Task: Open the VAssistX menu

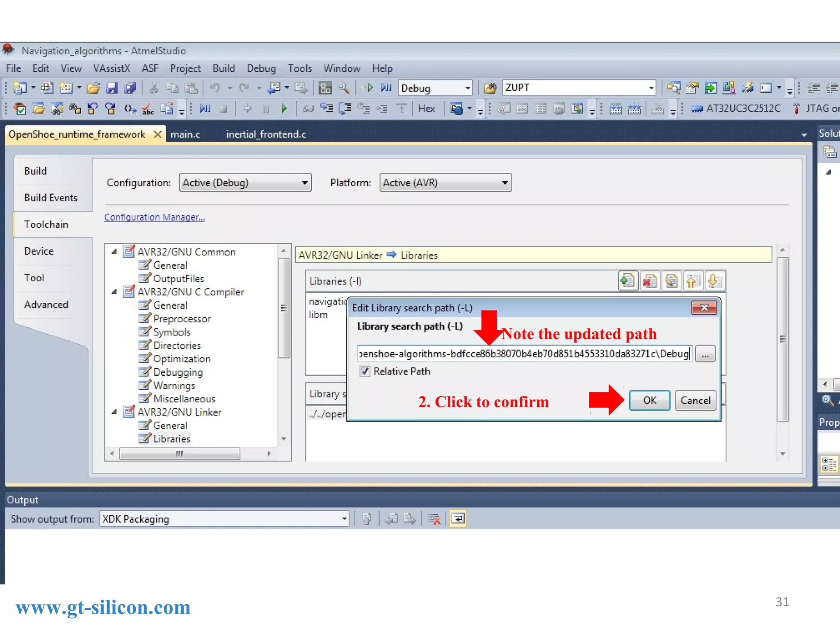Action: pyautogui.click(x=111, y=68)
